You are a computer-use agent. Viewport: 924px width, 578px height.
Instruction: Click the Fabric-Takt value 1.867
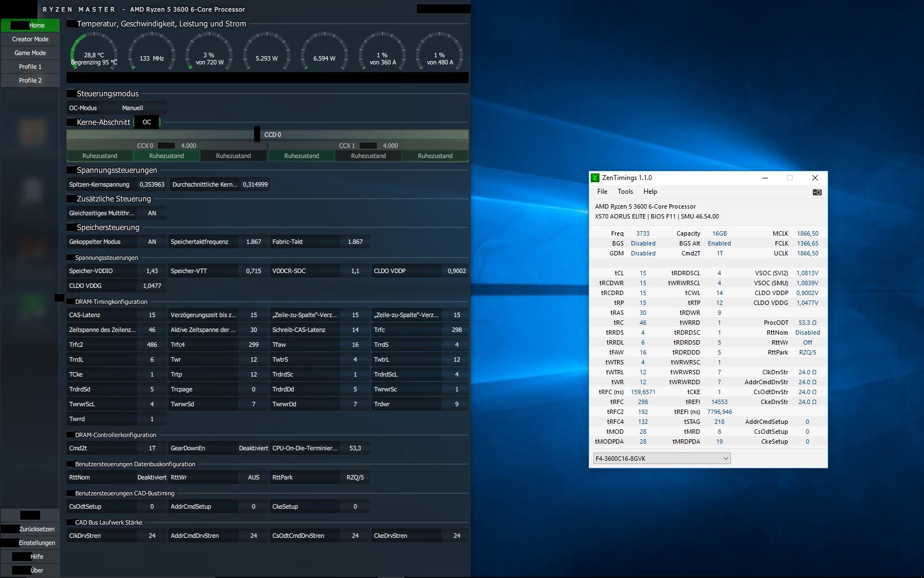click(x=355, y=242)
